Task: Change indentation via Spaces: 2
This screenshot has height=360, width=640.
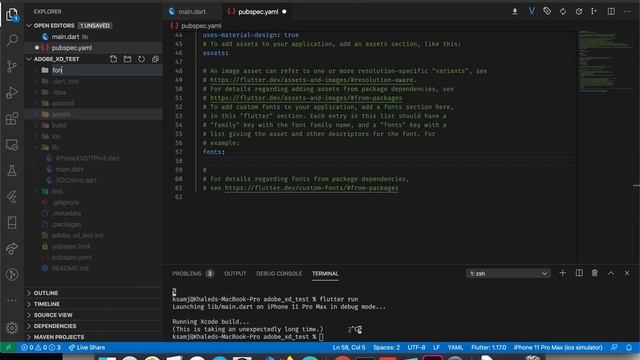Action: (x=387, y=348)
